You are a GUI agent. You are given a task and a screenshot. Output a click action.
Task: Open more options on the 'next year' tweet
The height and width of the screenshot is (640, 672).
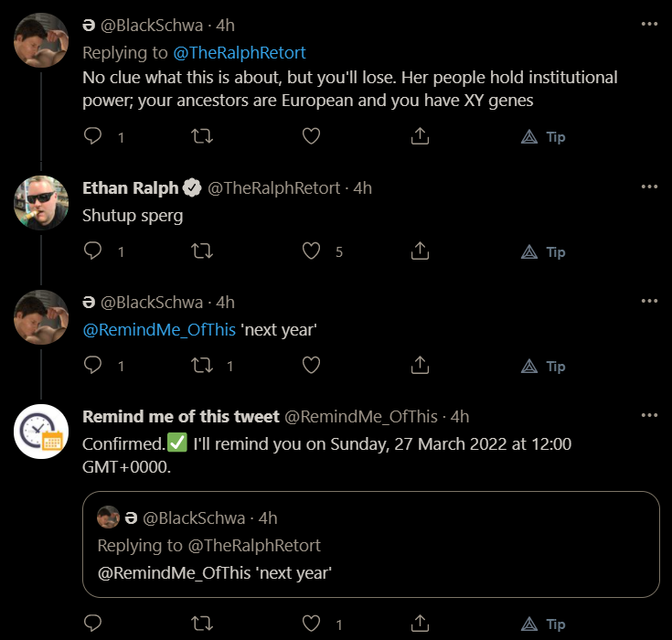point(649,301)
